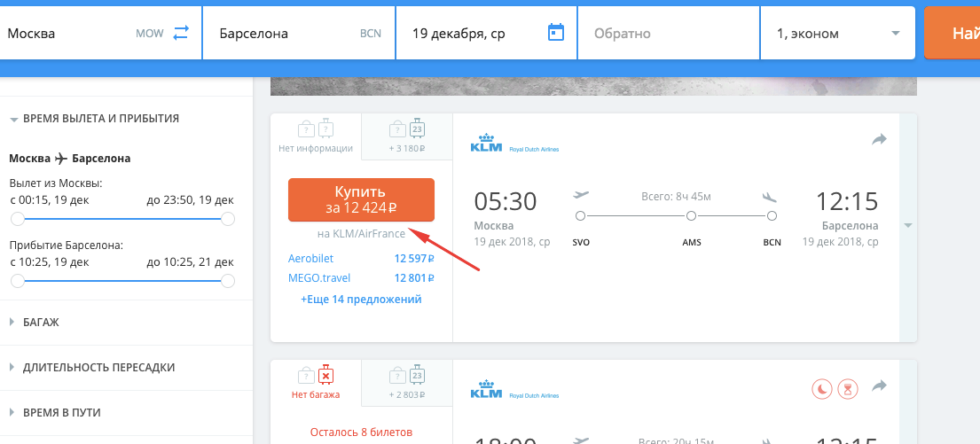
Task: Click the night flight moon icon
Action: [x=822, y=388]
